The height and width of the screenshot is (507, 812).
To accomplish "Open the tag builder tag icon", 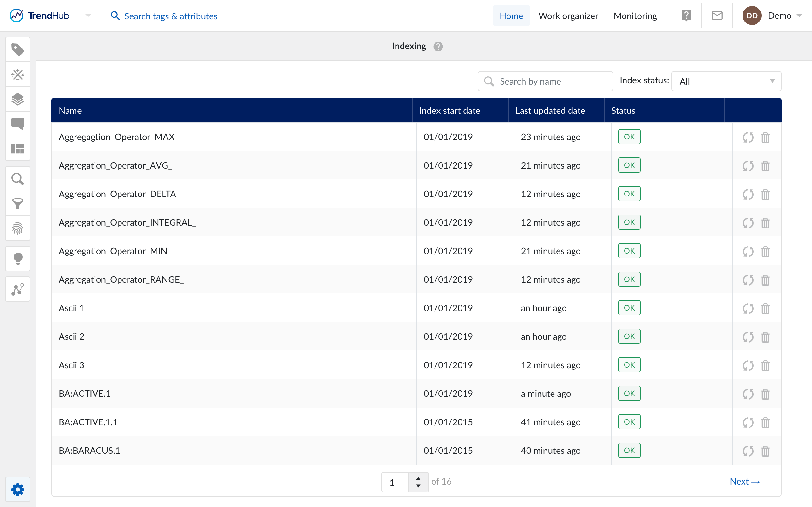I will coord(18,50).
